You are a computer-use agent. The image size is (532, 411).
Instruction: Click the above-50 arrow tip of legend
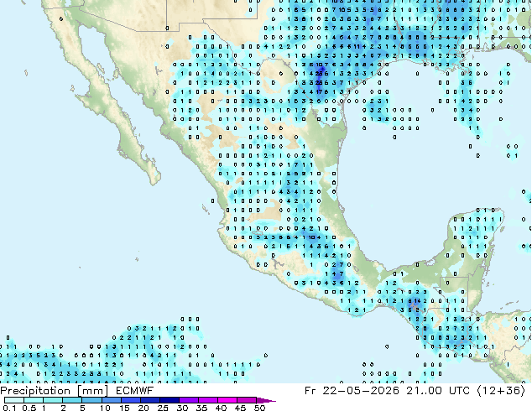click(266, 400)
